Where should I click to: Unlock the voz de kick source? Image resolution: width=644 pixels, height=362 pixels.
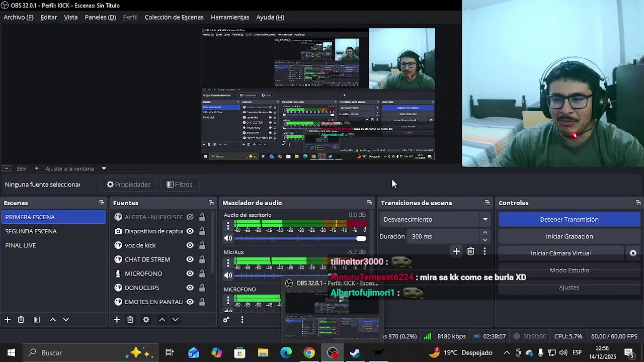click(x=202, y=245)
